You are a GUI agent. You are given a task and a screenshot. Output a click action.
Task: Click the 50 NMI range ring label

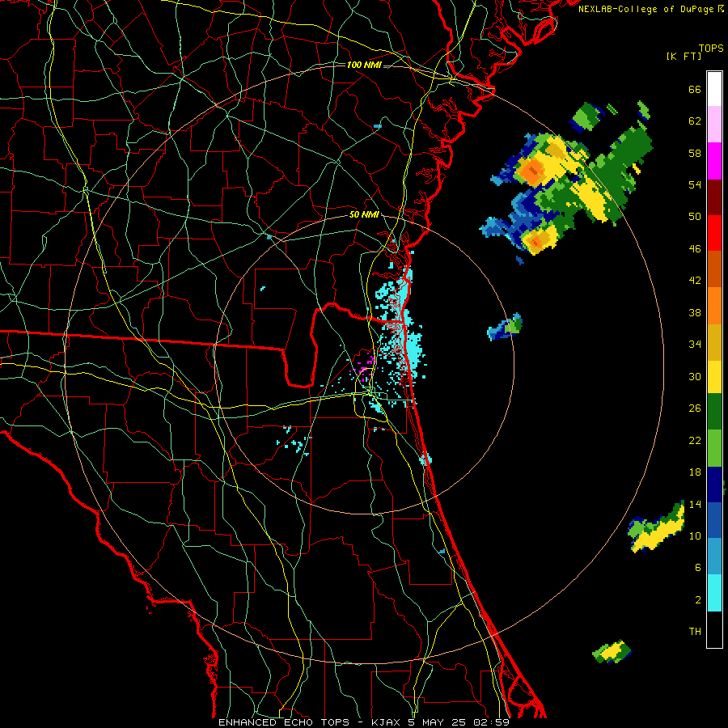coord(364,215)
